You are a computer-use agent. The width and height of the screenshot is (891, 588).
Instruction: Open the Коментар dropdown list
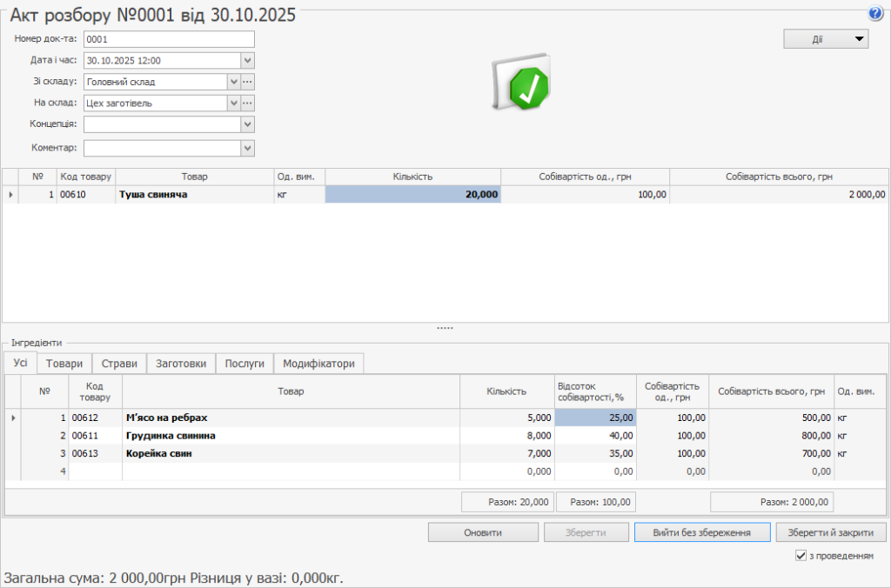click(x=247, y=148)
